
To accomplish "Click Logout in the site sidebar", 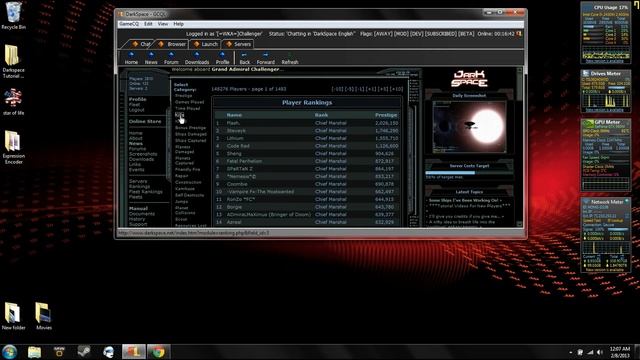I will [136, 110].
